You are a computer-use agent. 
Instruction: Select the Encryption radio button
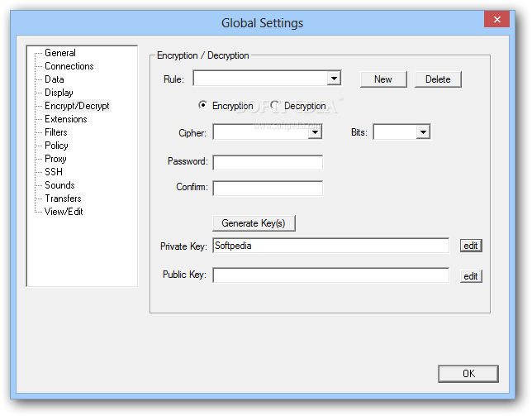coord(202,105)
